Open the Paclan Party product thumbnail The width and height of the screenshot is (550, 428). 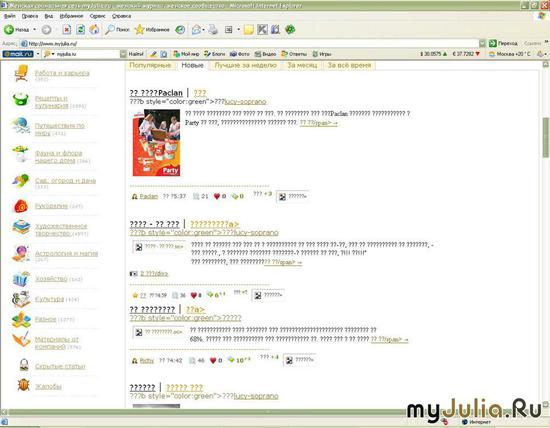(156, 142)
